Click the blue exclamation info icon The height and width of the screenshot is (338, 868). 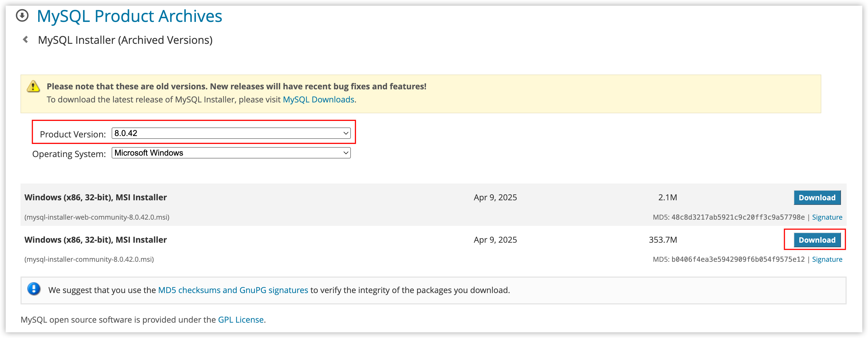34,289
